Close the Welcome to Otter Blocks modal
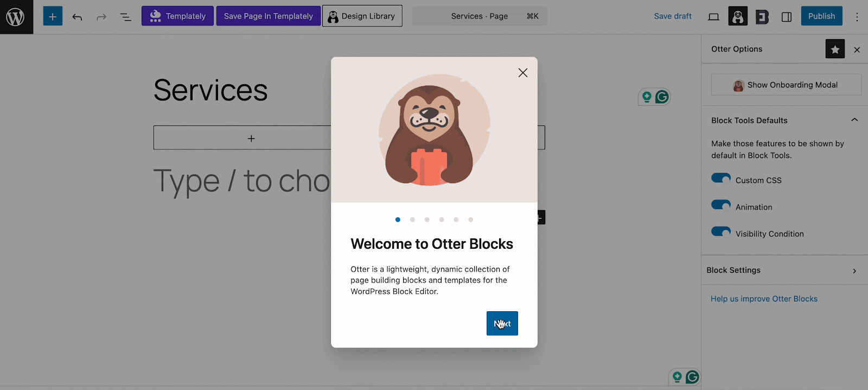The height and width of the screenshot is (390, 868). (523, 73)
